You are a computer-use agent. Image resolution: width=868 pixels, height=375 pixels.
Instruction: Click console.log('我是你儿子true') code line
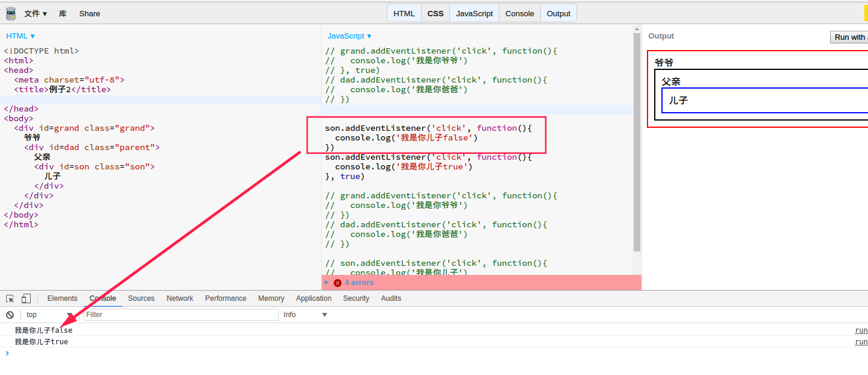pyautogui.click(x=404, y=166)
